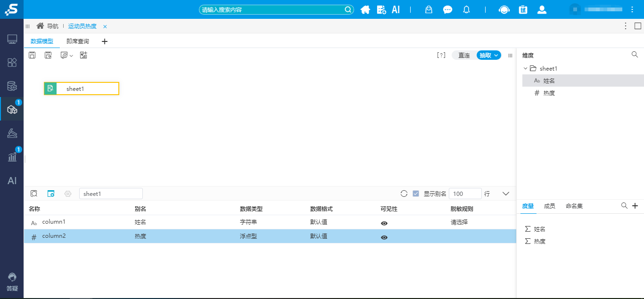Select the data model cube icon in left sidebar
The height and width of the screenshot is (299, 644).
(x=11, y=109)
